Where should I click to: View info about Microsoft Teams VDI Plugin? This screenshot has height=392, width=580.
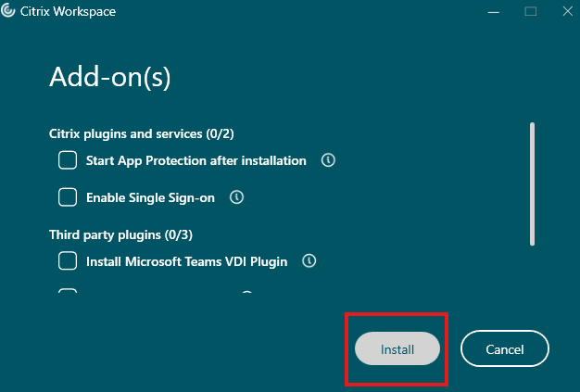click(309, 261)
